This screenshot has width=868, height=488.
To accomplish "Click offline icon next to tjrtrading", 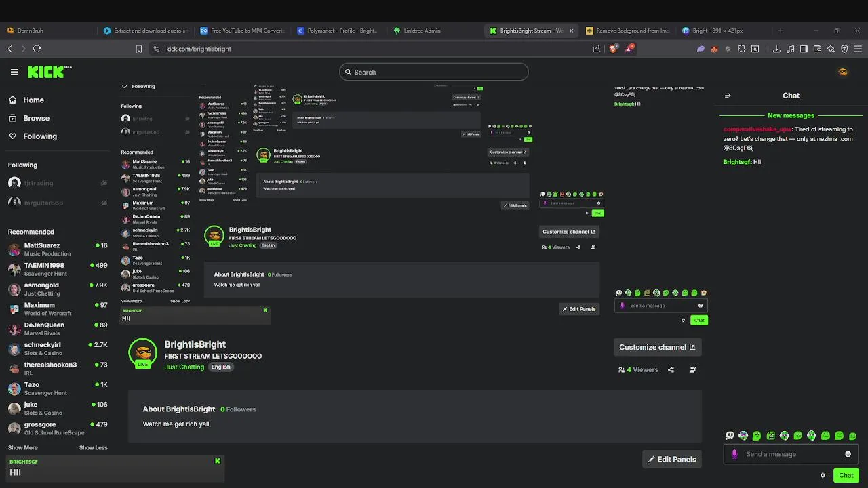I will pos(104,183).
